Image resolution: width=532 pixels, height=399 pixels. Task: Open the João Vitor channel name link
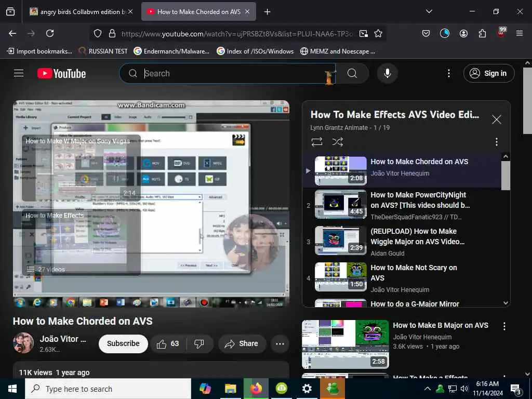(x=63, y=339)
